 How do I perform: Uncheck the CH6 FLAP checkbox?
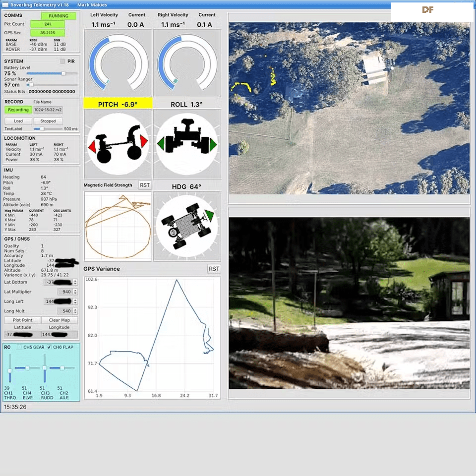tap(49, 347)
